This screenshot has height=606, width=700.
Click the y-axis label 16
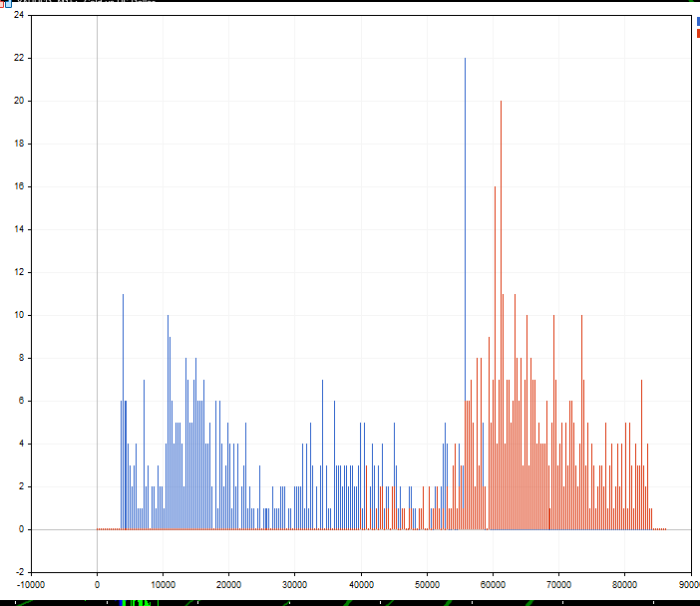click(x=19, y=186)
